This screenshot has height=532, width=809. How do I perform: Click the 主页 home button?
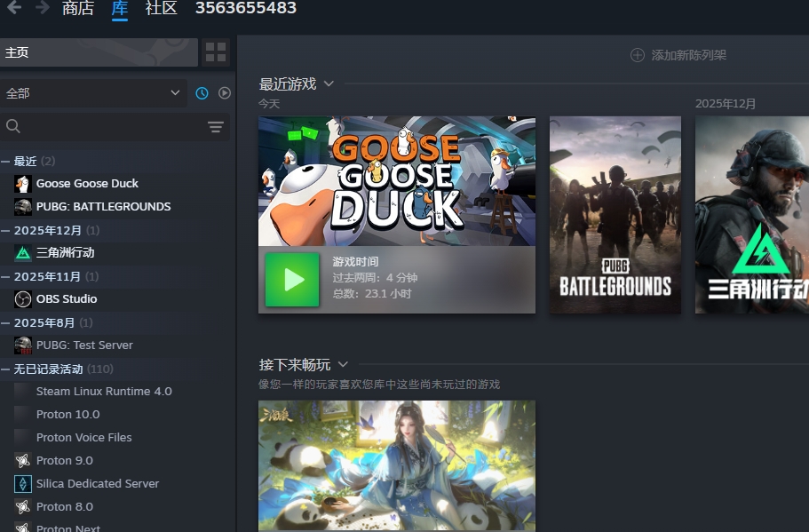pyautogui.click(x=99, y=52)
